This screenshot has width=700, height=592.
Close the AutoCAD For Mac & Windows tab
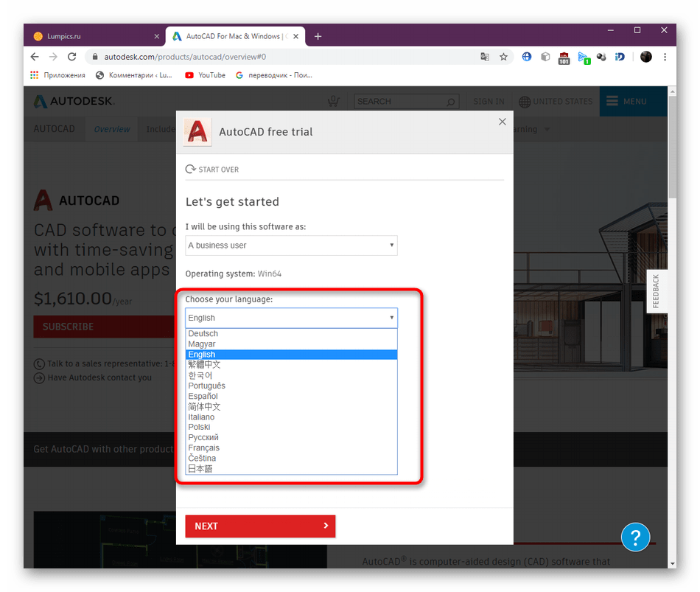[x=295, y=36]
